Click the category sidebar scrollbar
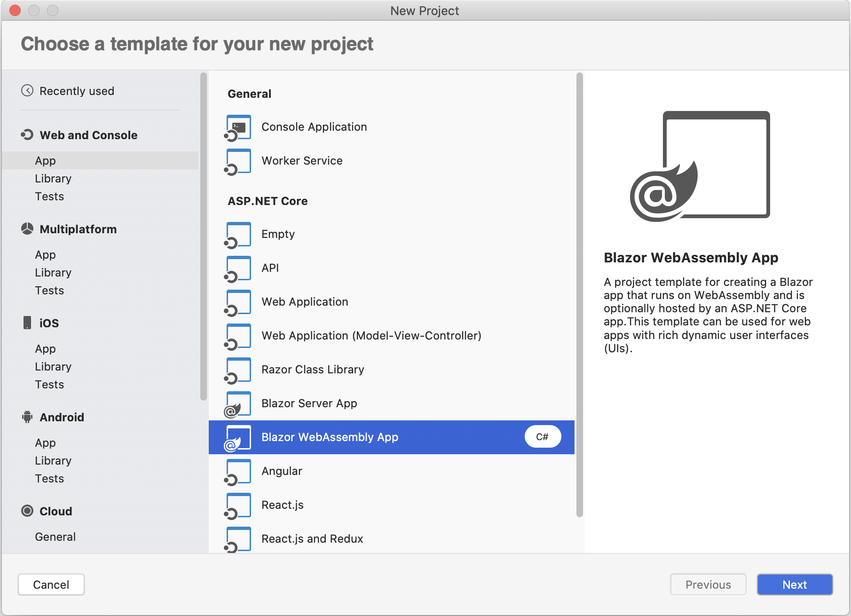This screenshot has width=851, height=616. tap(204, 237)
